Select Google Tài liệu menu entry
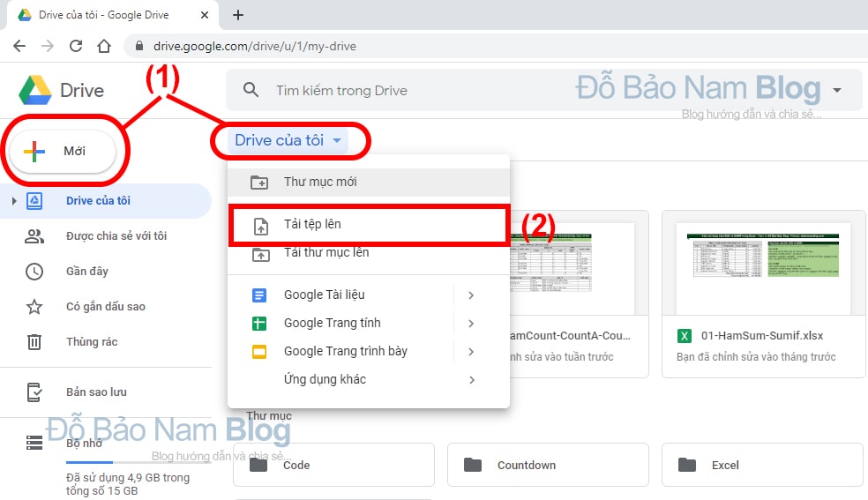 369,295
